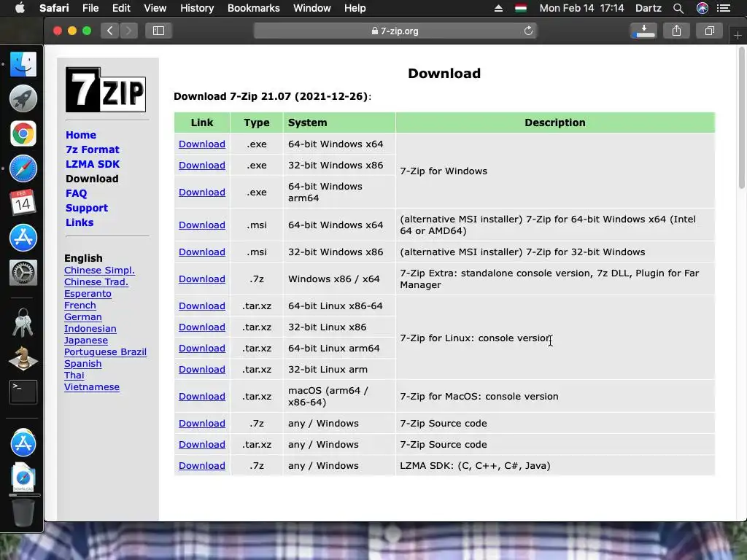Click the eject icon in menu bar
The height and width of the screenshot is (560, 747).
tap(498, 8)
